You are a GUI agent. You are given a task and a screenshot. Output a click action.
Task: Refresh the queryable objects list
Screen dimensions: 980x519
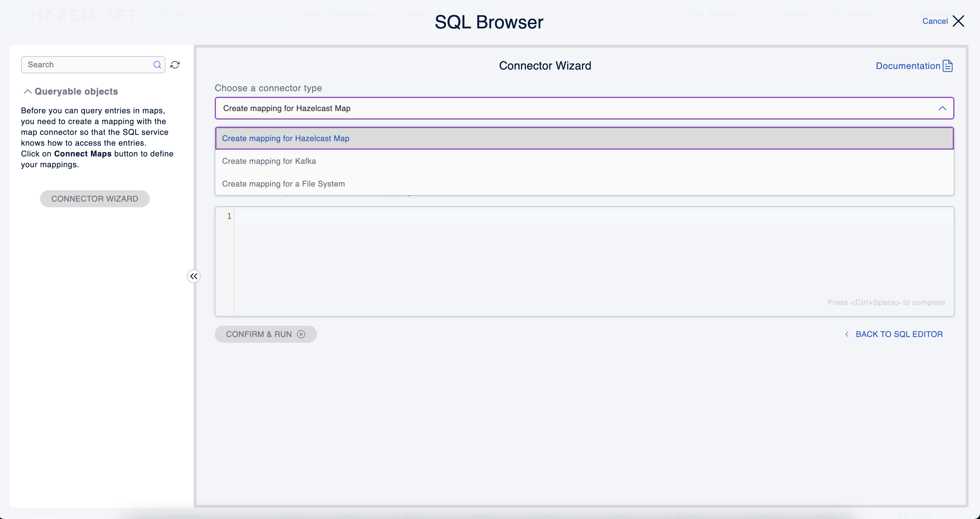(x=175, y=65)
